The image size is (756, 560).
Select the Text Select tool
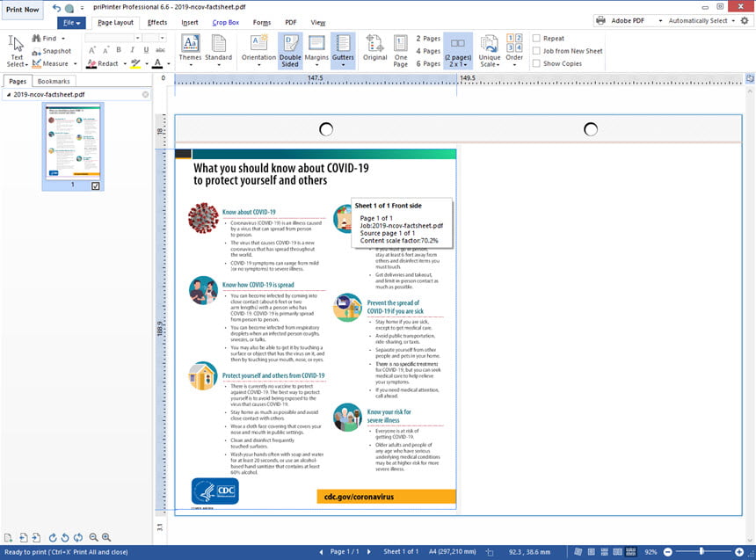pyautogui.click(x=17, y=51)
